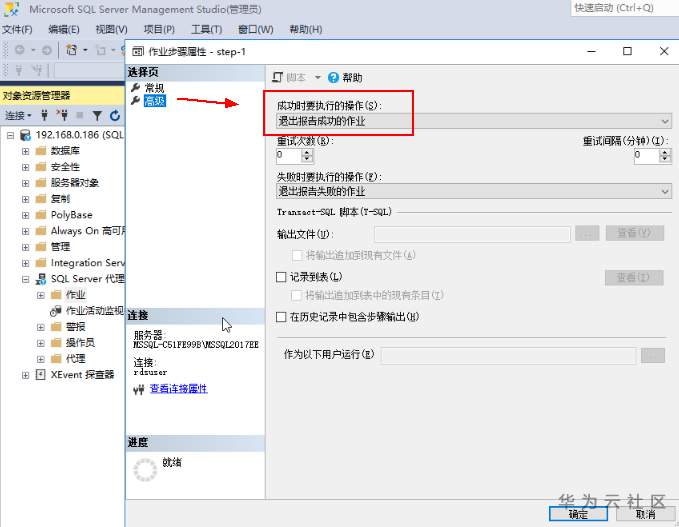
Task: Open the 脚本 dropdown arrow
Action: (317, 78)
